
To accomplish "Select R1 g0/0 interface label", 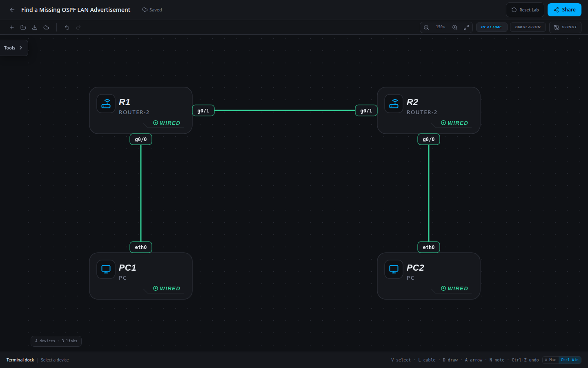I will pos(141,139).
